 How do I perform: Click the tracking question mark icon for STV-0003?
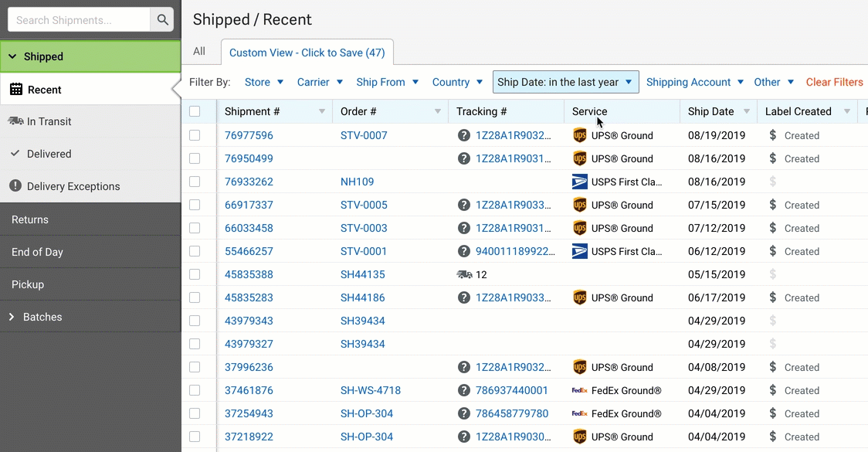[x=463, y=228]
